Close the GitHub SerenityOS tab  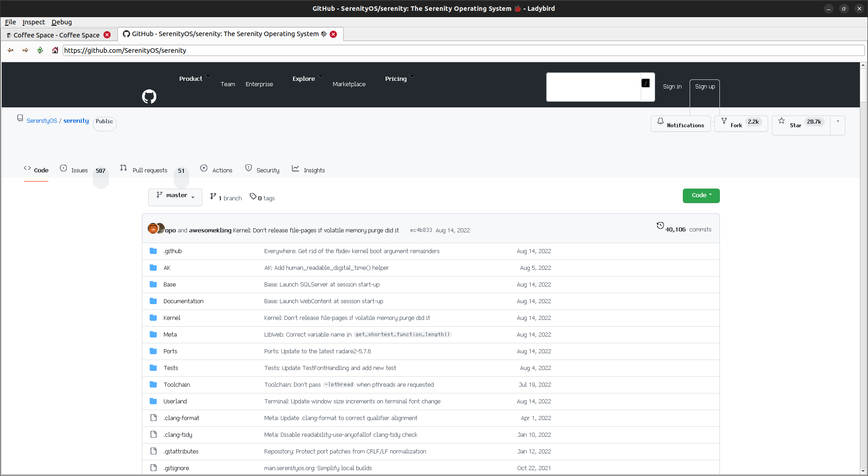pos(333,34)
